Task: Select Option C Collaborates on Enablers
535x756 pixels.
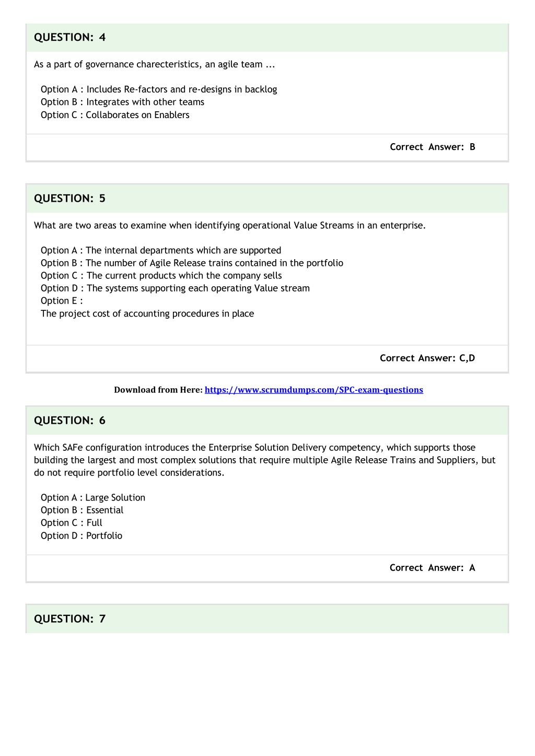Action: coord(115,115)
